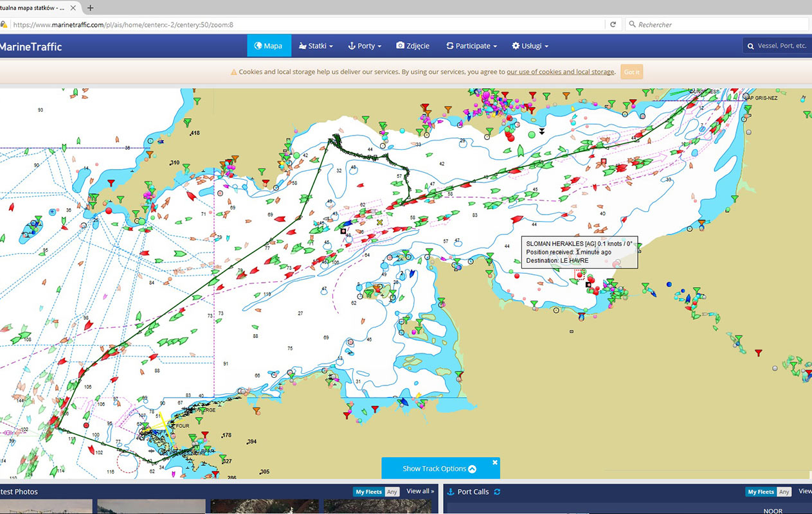Open the Statki dropdown menu

click(316, 46)
